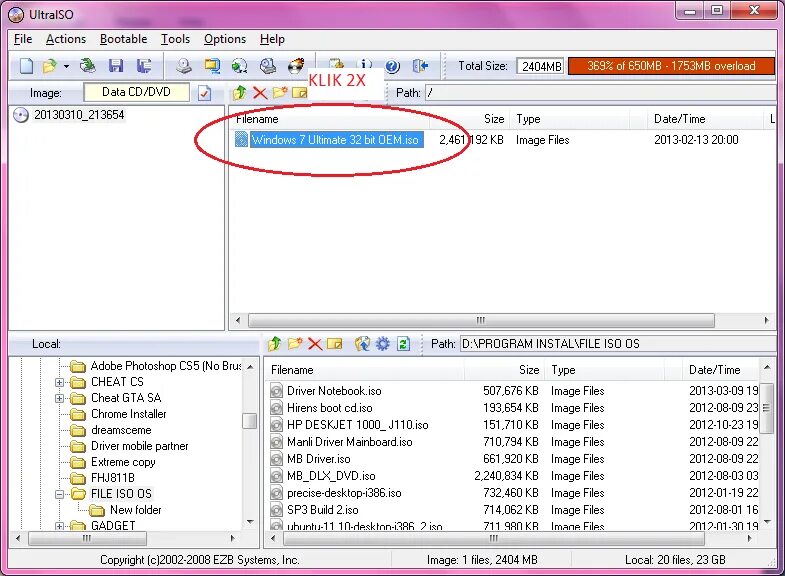Collapse the FILE ISO OS folder node
Image resolution: width=785 pixels, height=576 pixels.
click(x=59, y=494)
